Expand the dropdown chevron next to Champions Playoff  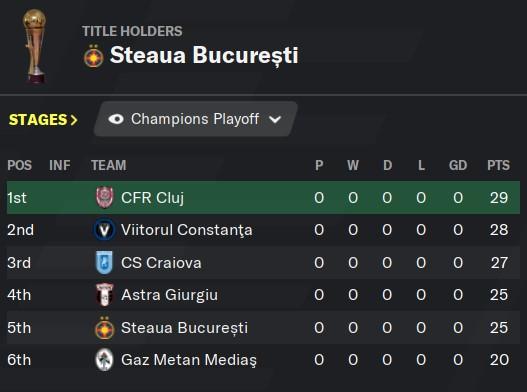pyautogui.click(x=275, y=119)
